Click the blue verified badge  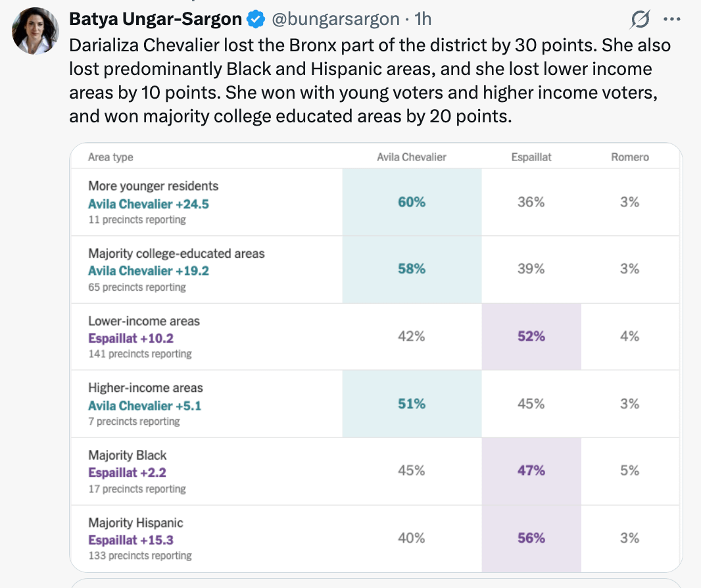256,19
